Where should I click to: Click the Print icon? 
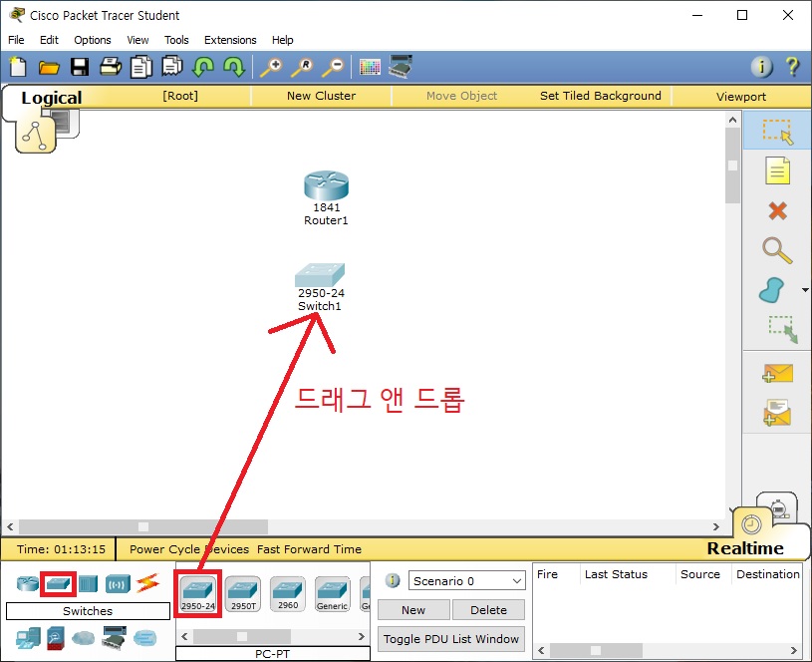tap(111, 67)
